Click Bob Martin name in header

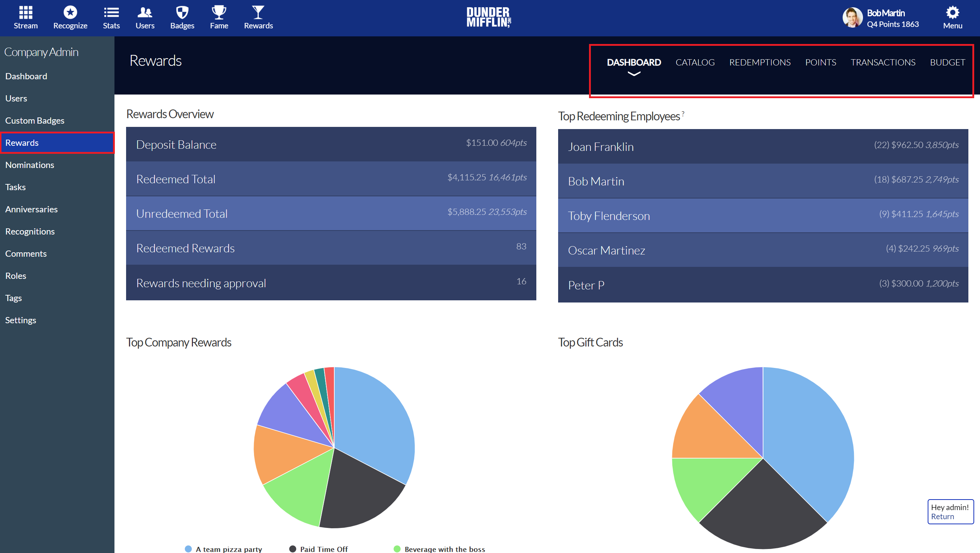point(885,13)
